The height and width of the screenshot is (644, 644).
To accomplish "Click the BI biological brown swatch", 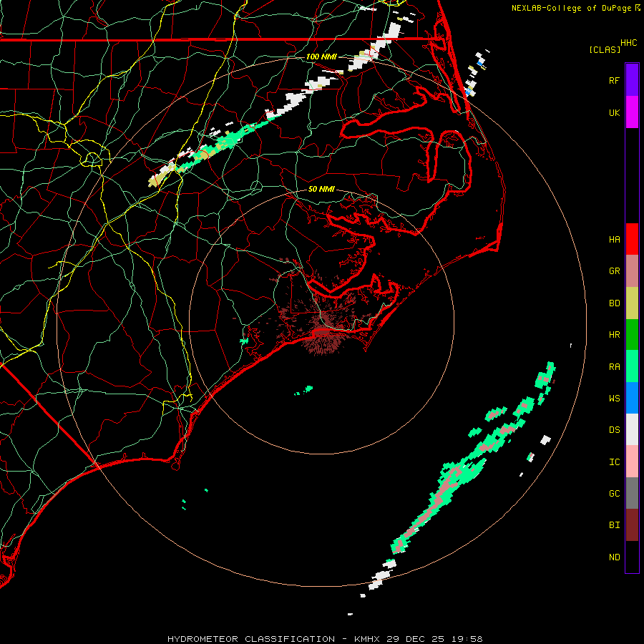I will [632, 525].
